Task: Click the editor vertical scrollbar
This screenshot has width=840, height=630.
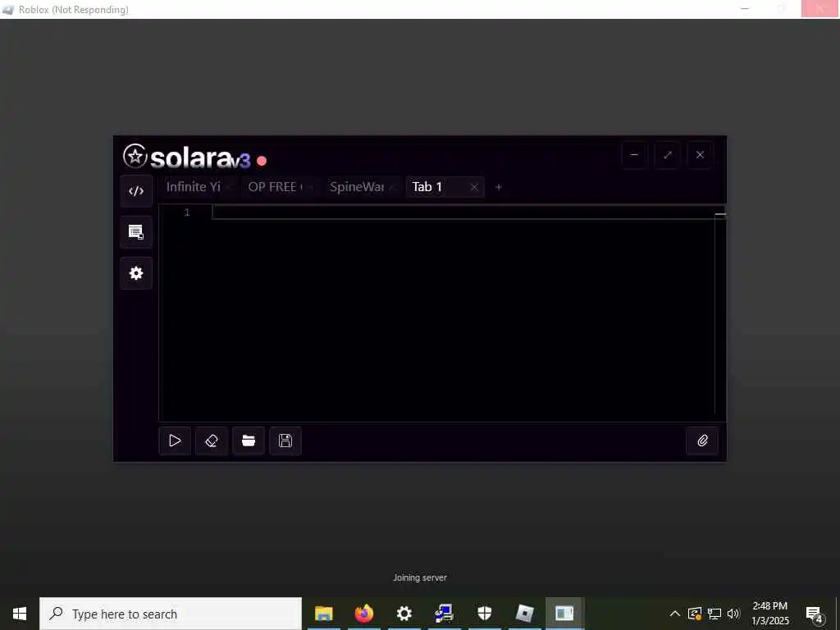Action: [x=720, y=313]
